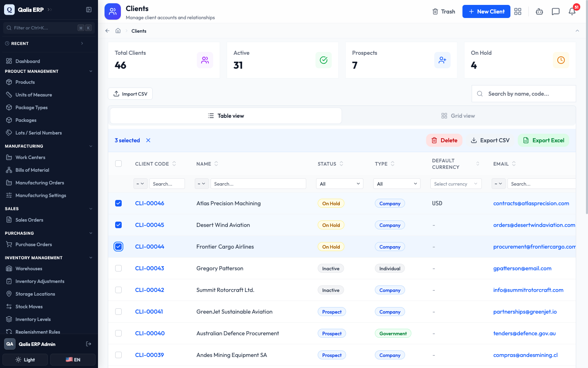Switch to Table view tab
The width and height of the screenshot is (588, 368).
pyautogui.click(x=226, y=116)
